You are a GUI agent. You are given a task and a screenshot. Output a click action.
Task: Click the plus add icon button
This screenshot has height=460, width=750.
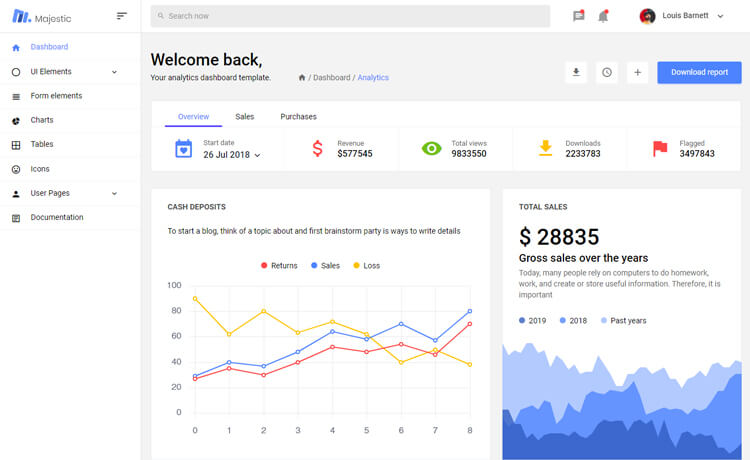point(637,72)
